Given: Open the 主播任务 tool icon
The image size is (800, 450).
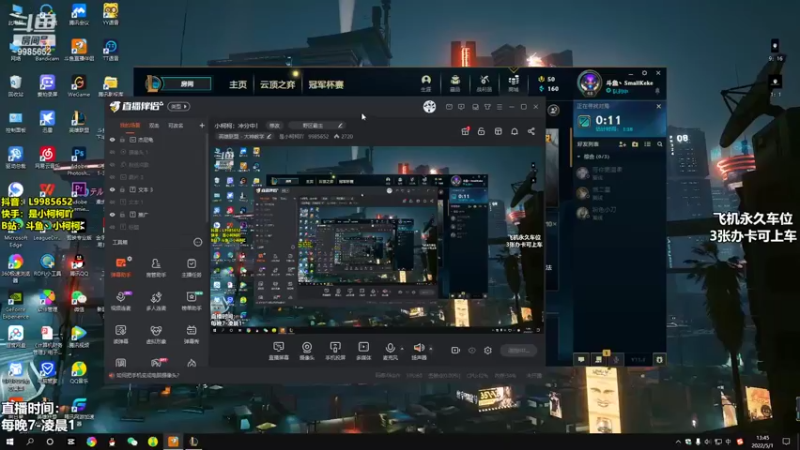Looking at the screenshot, I should (x=191, y=267).
